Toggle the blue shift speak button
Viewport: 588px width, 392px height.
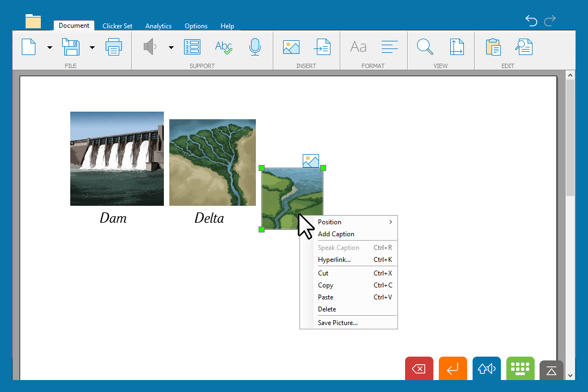[487, 369]
